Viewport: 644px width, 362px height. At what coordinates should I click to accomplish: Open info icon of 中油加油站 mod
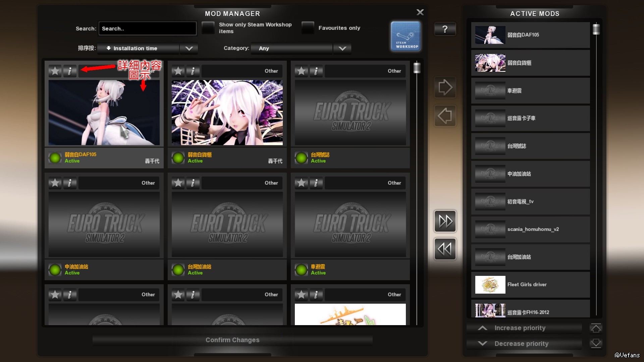[x=70, y=183]
